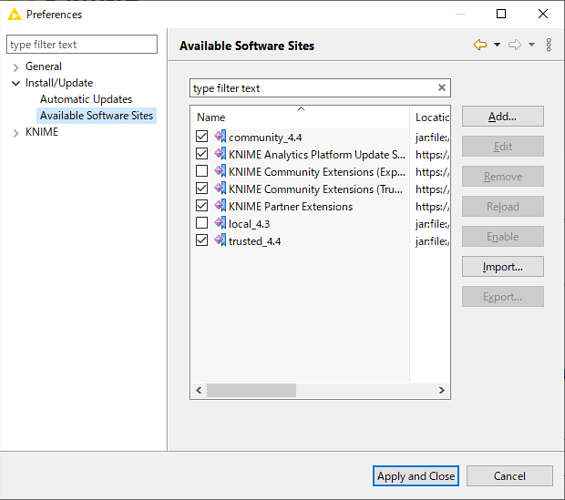Click the back navigation arrow icon
Viewport: 565px width, 500px height.
coord(480,45)
